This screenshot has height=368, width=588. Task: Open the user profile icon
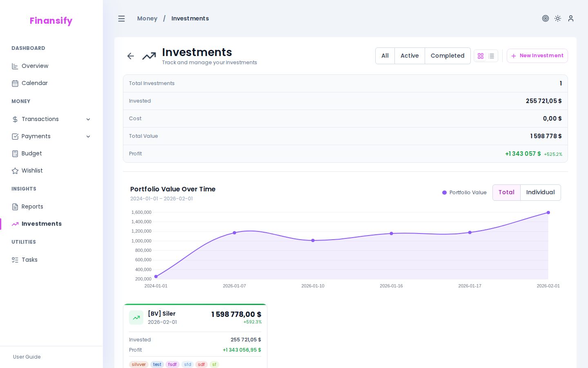[x=571, y=18]
